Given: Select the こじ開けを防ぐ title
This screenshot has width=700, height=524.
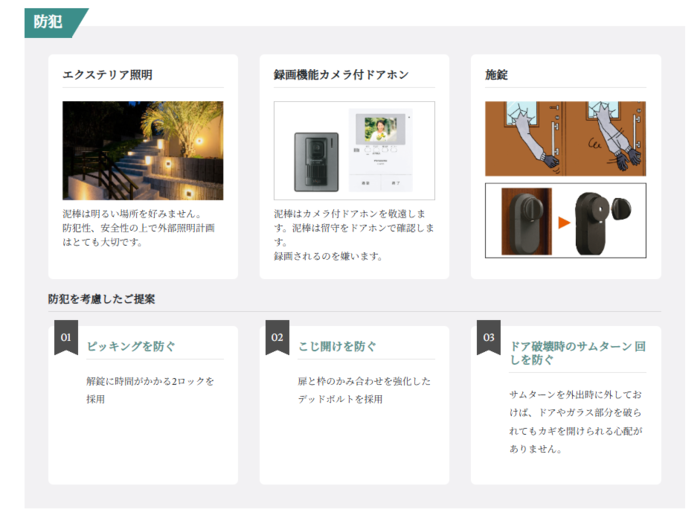Looking at the screenshot, I should (338, 346).
